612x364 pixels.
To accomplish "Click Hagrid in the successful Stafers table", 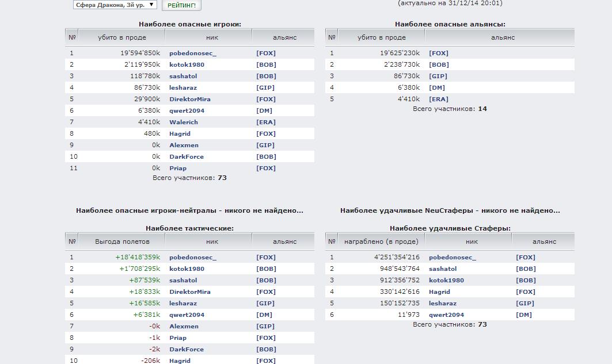I will pos(439,292).
